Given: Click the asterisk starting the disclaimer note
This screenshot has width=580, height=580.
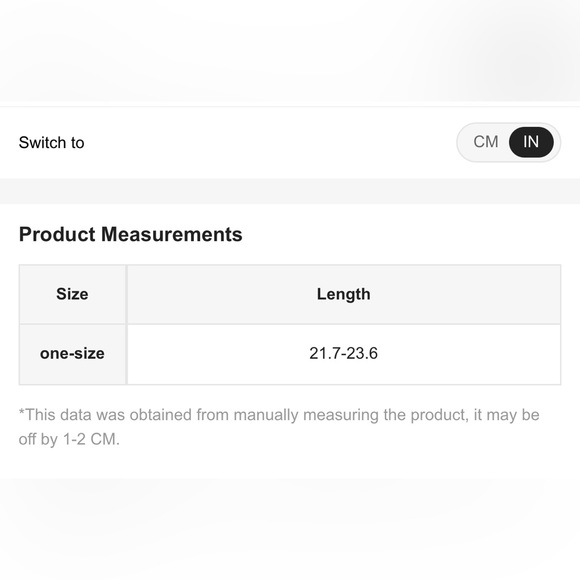Looking at the screenshot, I should [21, 412].
